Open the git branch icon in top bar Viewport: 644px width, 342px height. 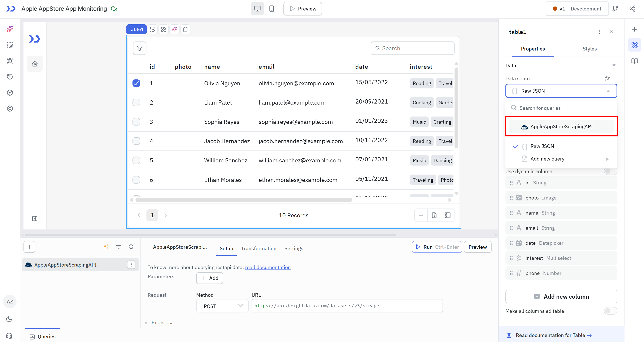[x=615, y=9]
